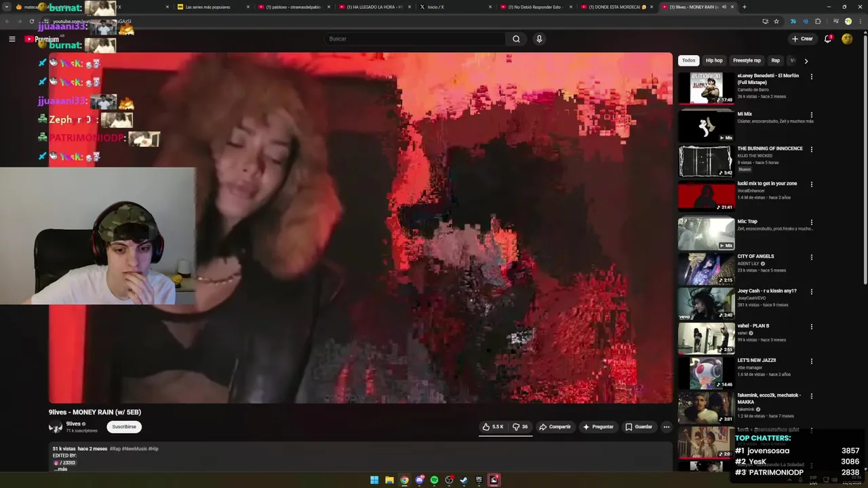Open options for CITY OF ANGELS
This screenshot has width=868, height=488.
coord(811,257)
